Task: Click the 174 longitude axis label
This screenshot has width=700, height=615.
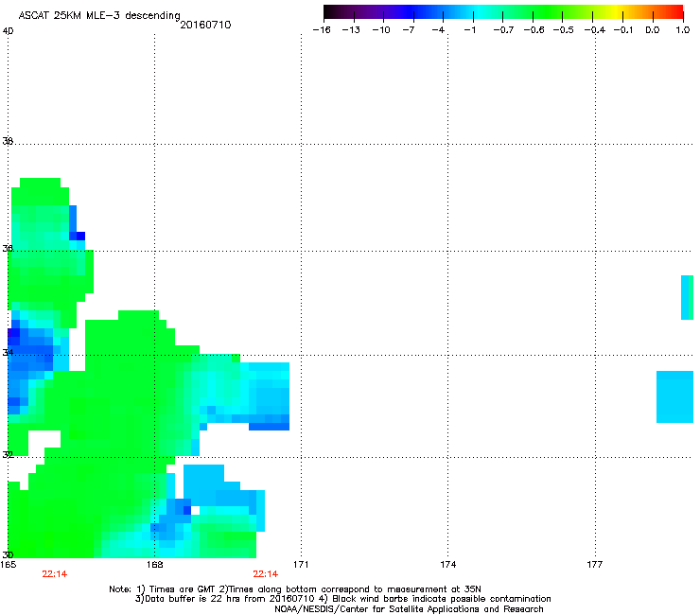Action: point(447,565)
